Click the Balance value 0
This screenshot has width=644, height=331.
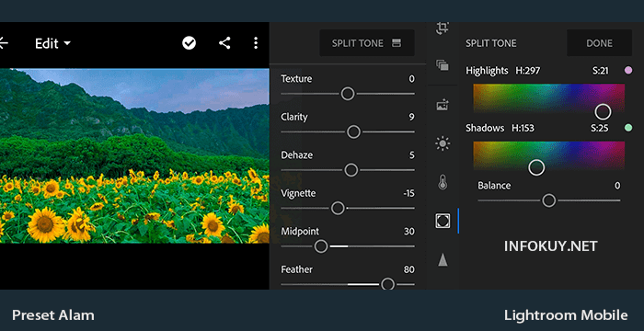click(x=617, y=186)
